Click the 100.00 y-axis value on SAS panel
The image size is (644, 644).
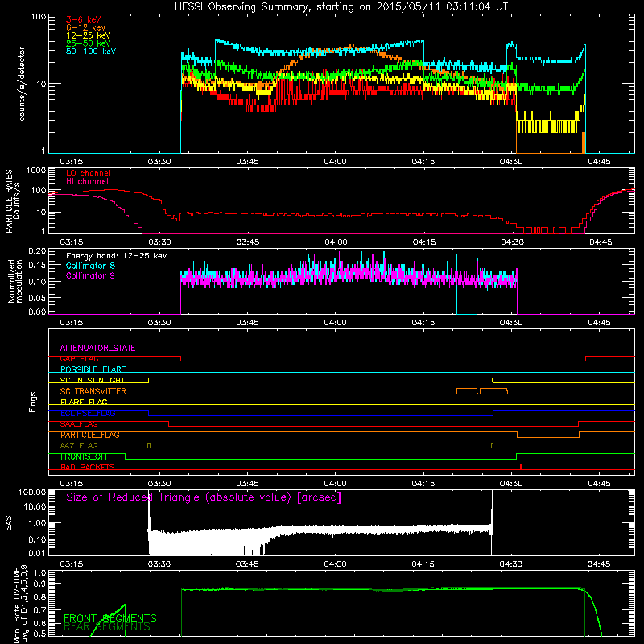(32, 492)
